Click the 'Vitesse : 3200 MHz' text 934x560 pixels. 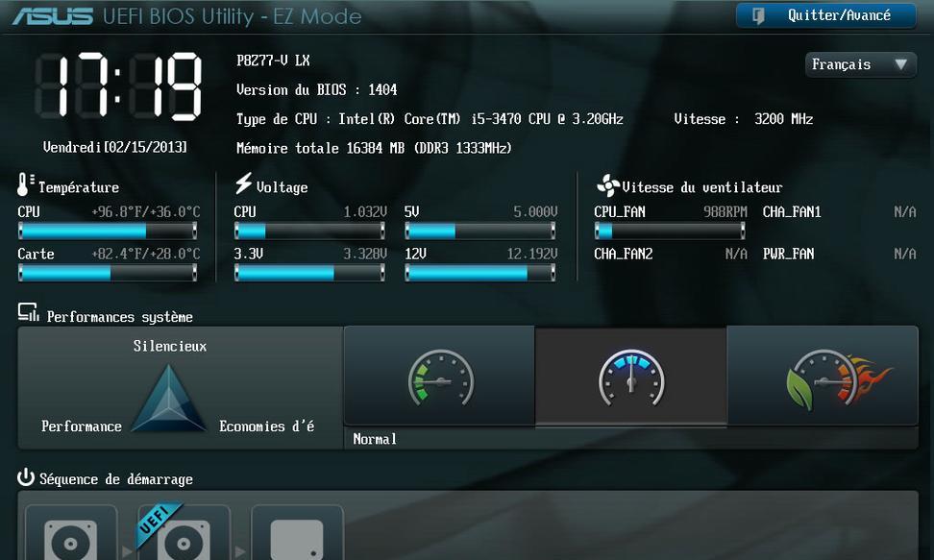pyautogui.click(x=744, y=119)
